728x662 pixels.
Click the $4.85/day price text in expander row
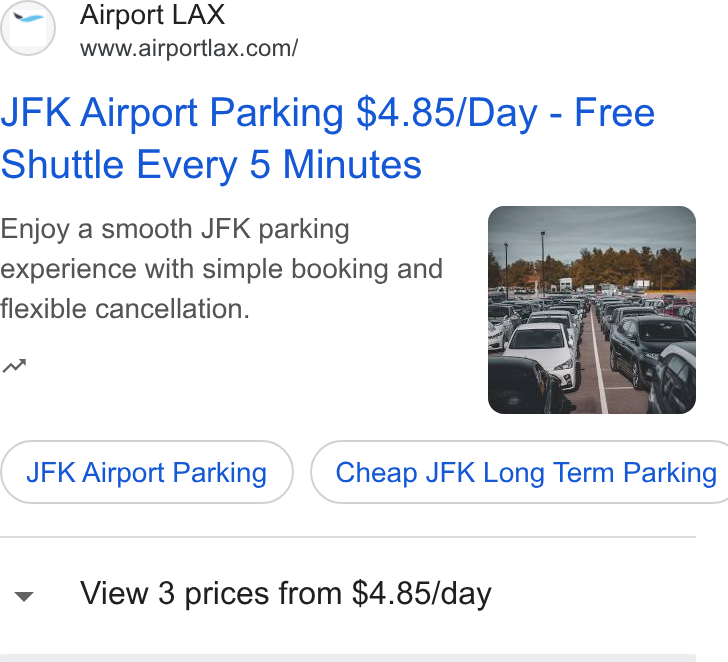[422, 594]
